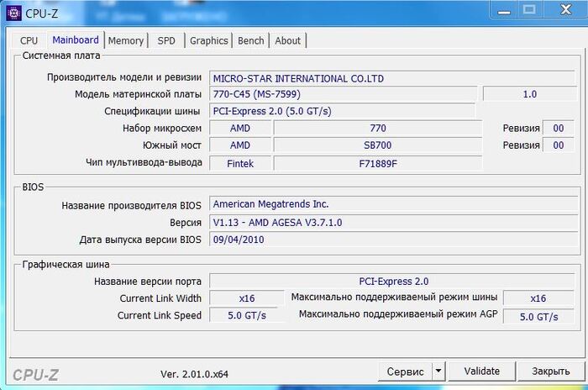Open the SPD tab
The width and height of the screenshot is (588, 390).
(x=166, y=40)
